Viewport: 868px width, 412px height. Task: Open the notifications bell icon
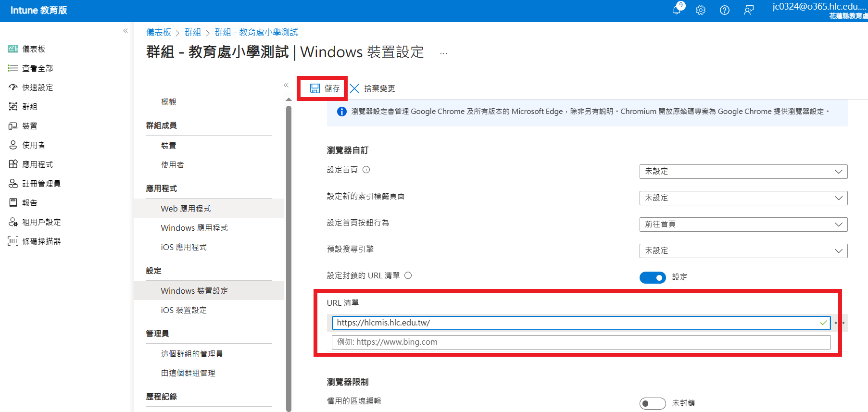click(677, 10)
